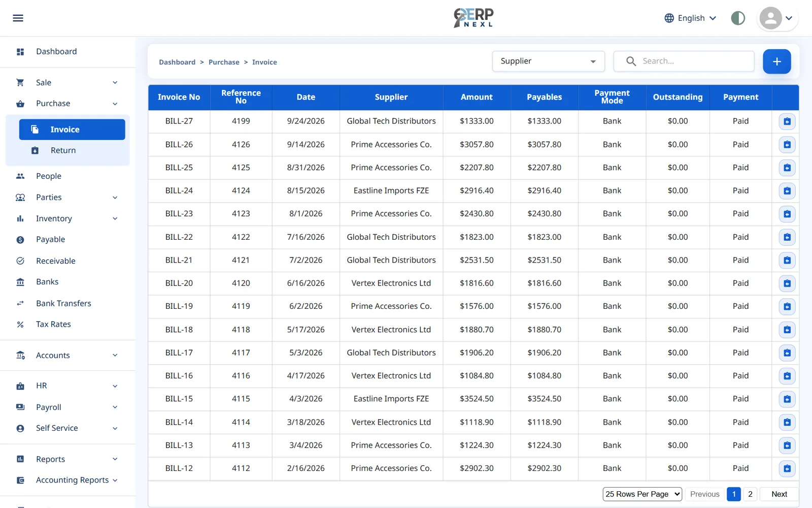Click the Next pagination button

point(779,494)
